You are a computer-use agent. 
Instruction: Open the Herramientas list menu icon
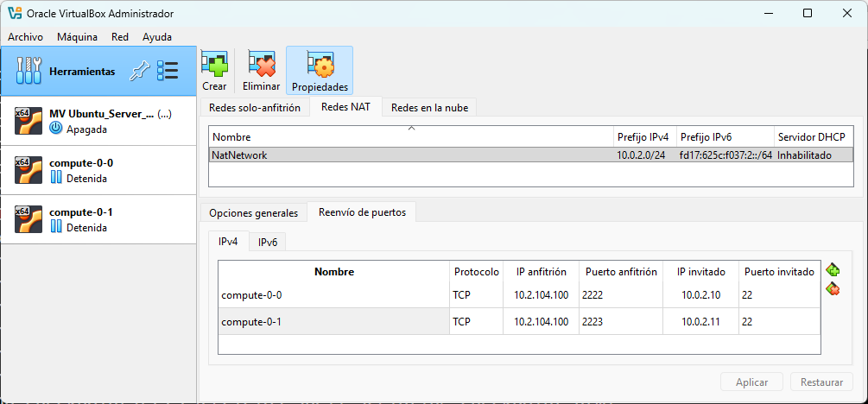(x=167, y=72)
